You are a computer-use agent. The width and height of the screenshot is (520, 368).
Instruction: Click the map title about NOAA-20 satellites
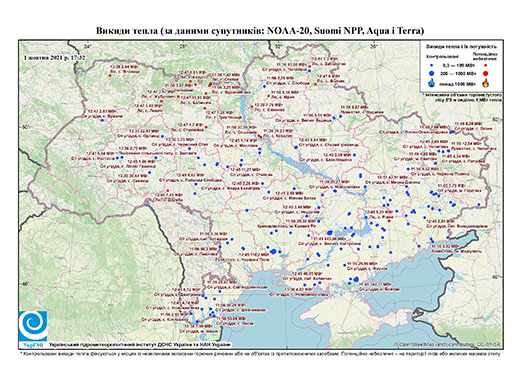tap(260, 31)
